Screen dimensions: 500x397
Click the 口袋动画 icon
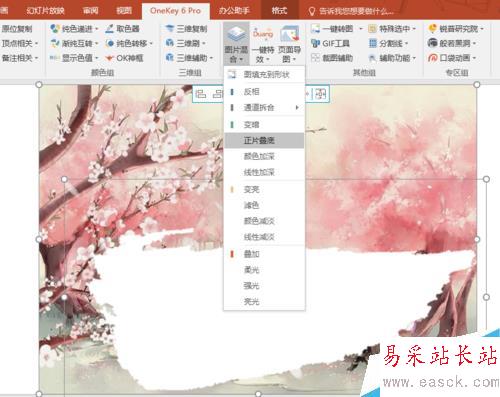[433, 58]
